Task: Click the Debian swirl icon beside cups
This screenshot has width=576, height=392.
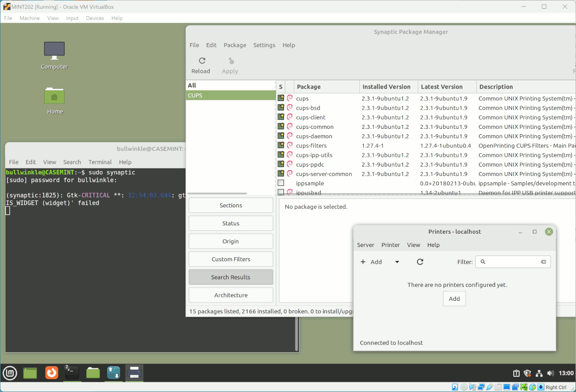Action: point(290,98)
